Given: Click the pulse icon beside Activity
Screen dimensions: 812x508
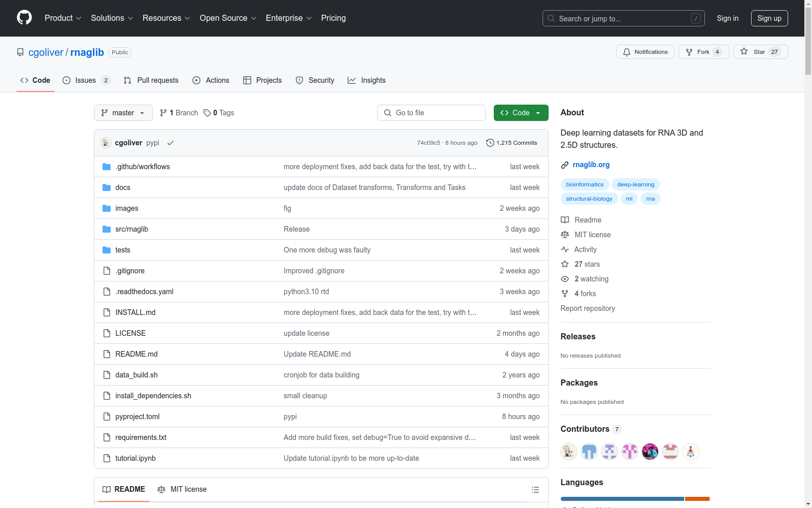Looking at the screenshot, I should click(x=565, y=249).
